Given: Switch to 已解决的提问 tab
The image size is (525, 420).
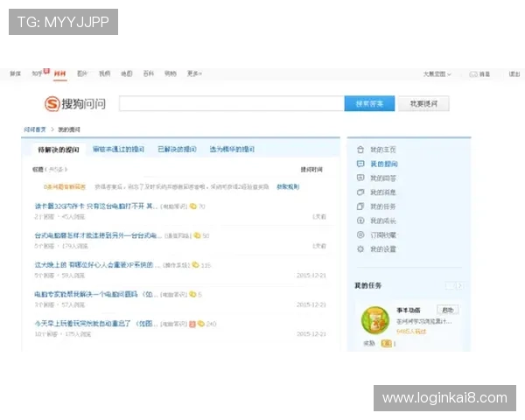Looking at the screenshot, I should [177, 149].
